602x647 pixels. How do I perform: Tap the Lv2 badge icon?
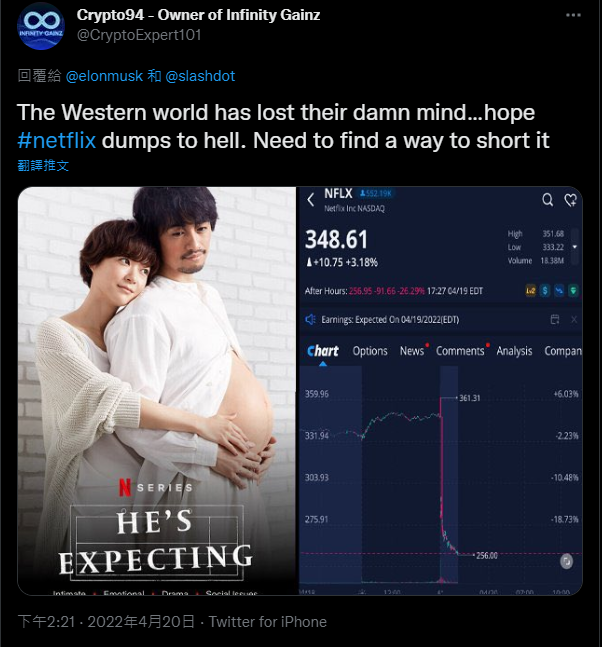pyautogui.click(x=530, y=291)
